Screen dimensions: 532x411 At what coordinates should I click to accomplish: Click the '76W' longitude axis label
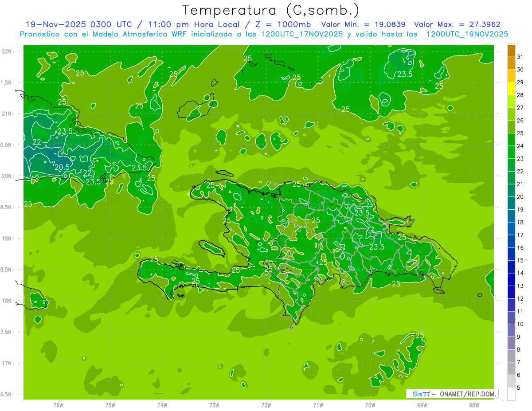[58, 405]
